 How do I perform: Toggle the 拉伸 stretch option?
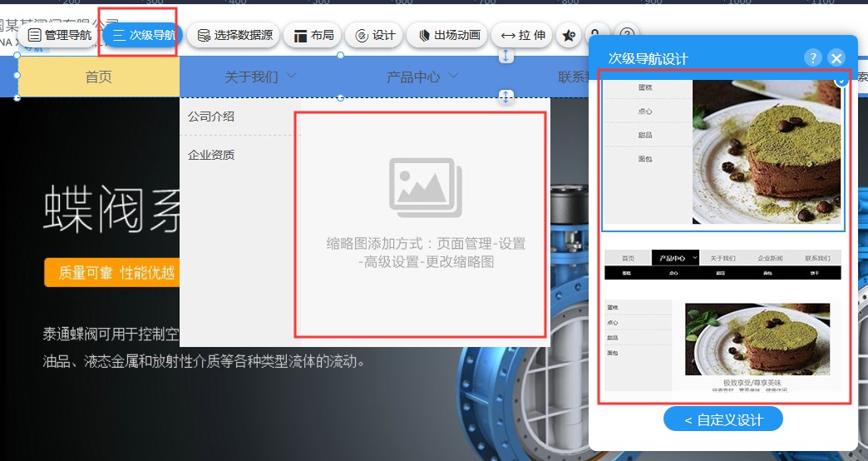(x=522, y=36)
